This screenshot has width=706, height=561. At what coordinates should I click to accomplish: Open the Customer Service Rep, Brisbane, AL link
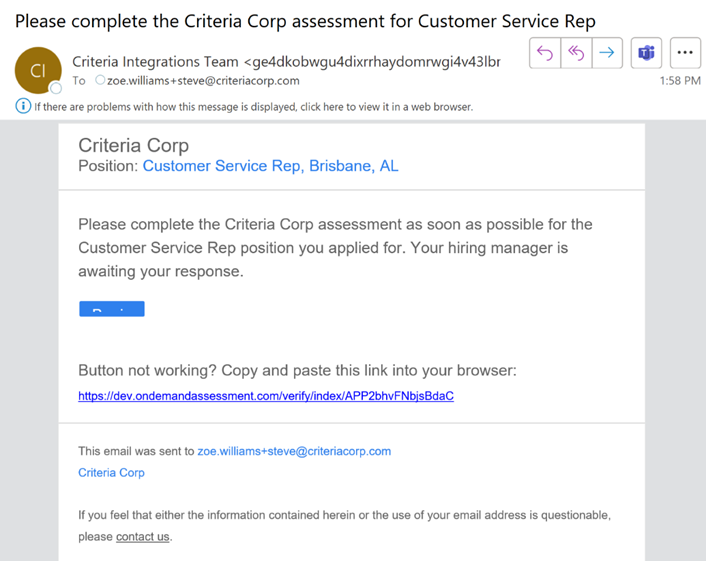pyautogui.click(x=270, y=166)
